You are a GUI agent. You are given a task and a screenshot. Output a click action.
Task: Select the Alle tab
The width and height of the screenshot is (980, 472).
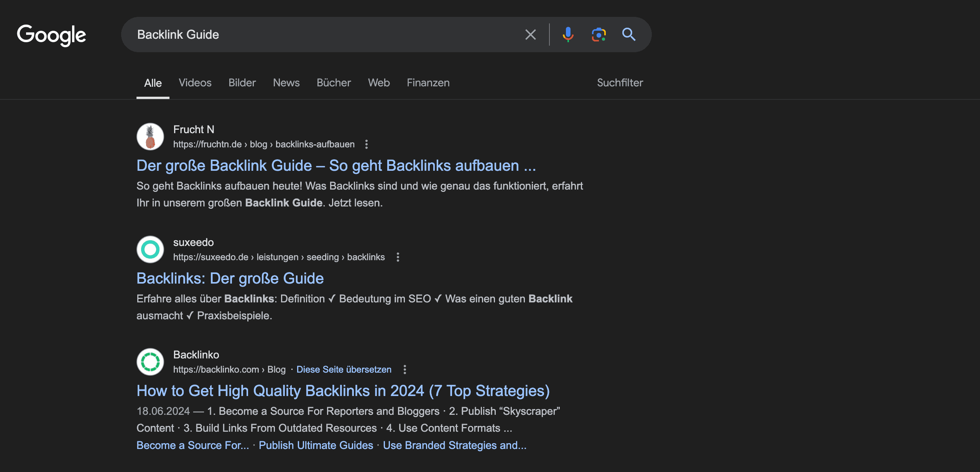click(x=153, y=83)
